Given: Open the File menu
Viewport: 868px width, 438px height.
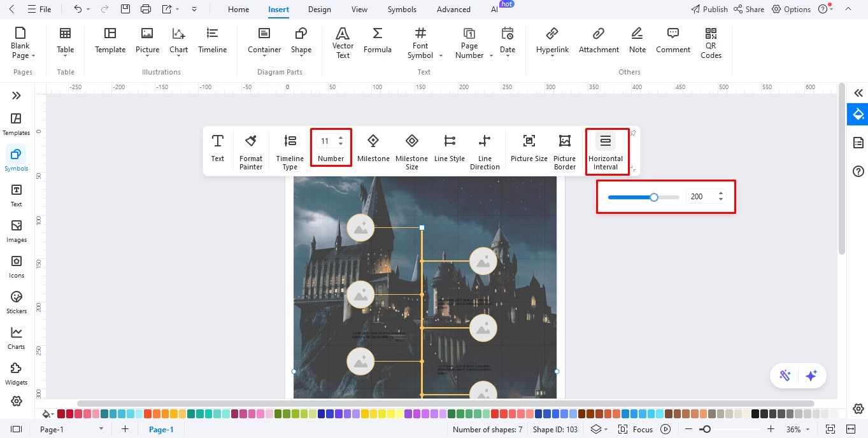Looking at the screenshot, I should tap(39, 10).
